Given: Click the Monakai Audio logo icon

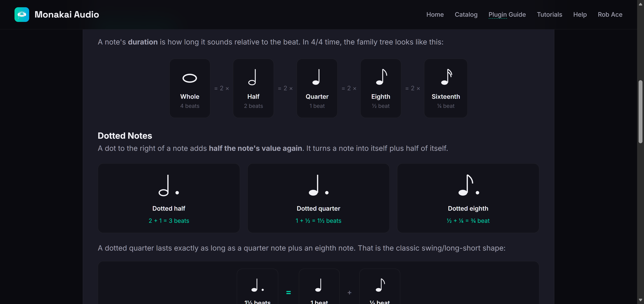Looking at the screenshot, I should [22, 14].
